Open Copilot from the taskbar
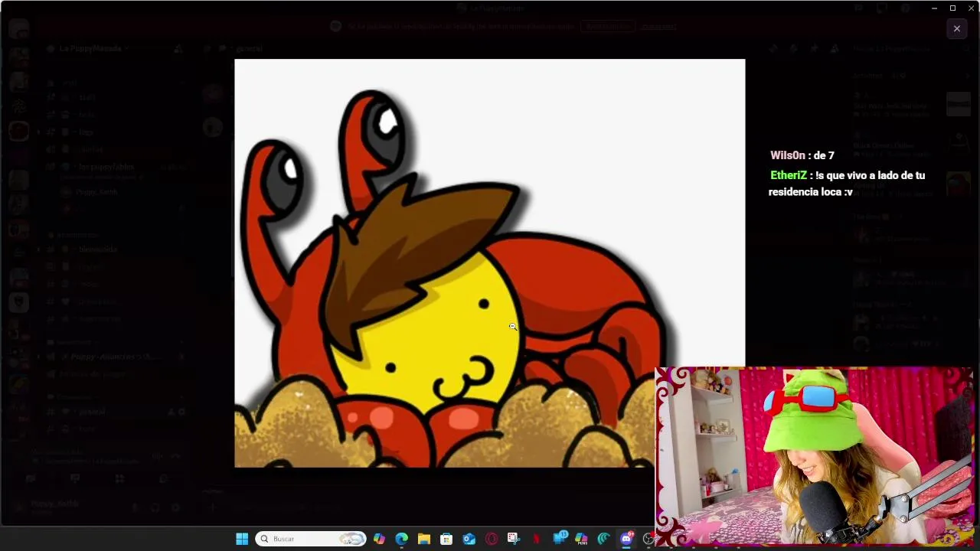The width and height of the screenshot is (980, 551). point(379,539)
